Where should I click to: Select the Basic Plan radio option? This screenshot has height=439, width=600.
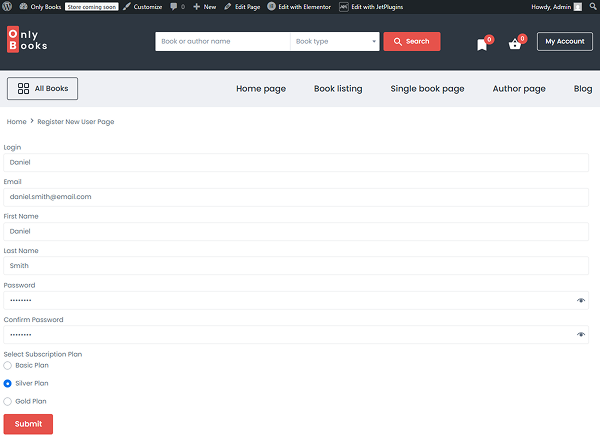7,366
